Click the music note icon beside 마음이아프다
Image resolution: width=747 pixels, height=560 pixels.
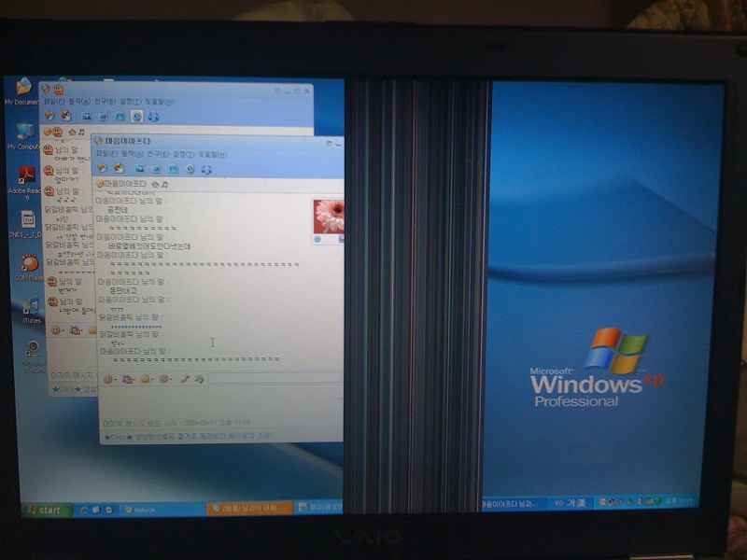tap(164, 184)
